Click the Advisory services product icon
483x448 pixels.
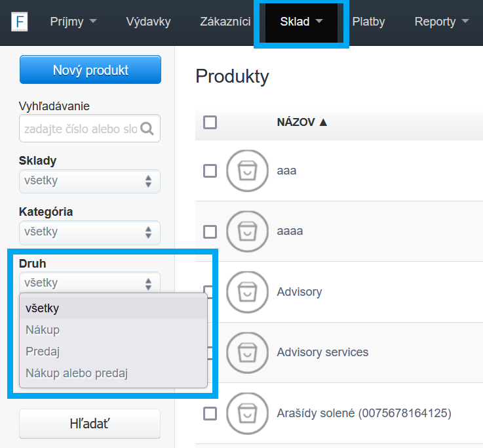(x=247, y=352)
